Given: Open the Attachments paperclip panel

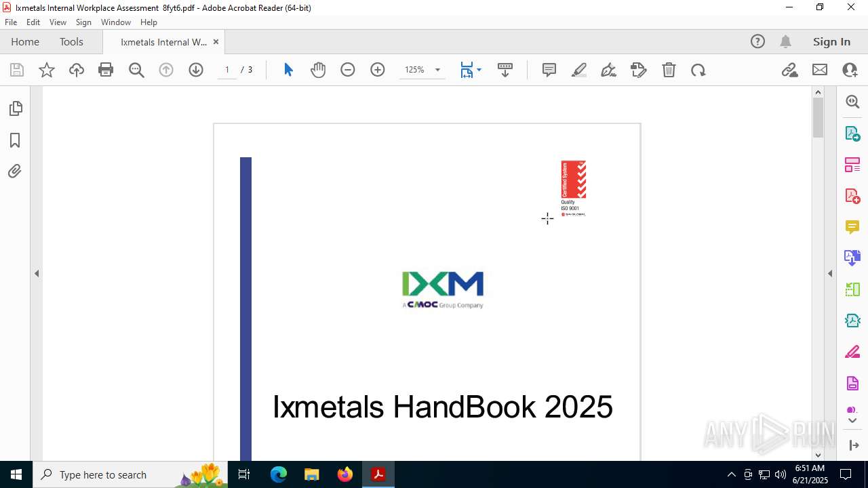Looking at the screenshot, I should [15, 171].
